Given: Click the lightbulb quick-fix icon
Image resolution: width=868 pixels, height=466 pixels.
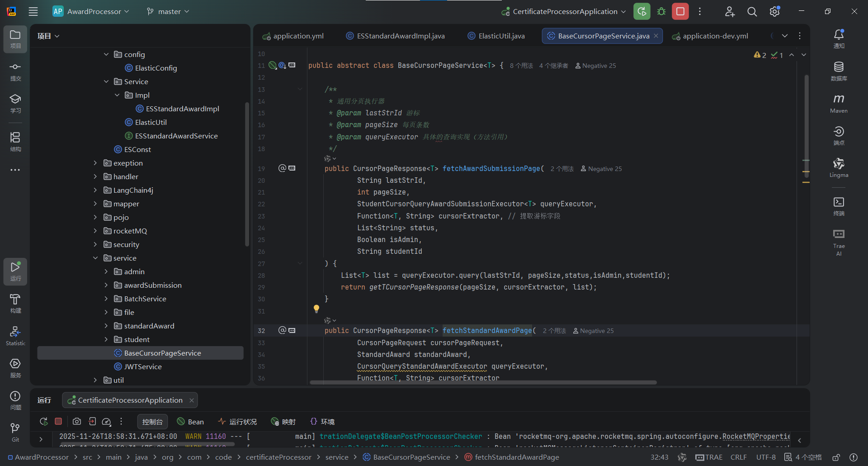Looking at the screenshot, I should [316, 309].
